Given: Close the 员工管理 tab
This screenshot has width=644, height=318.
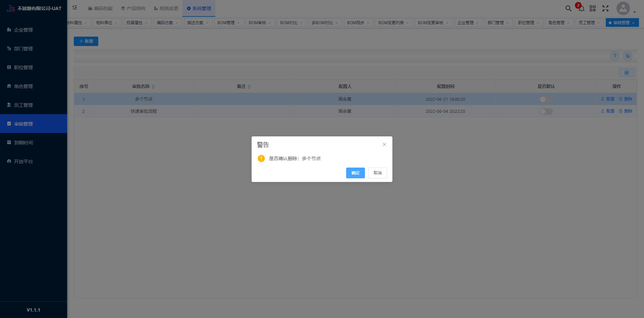Looking at the screenshot, I should [598, 23].
